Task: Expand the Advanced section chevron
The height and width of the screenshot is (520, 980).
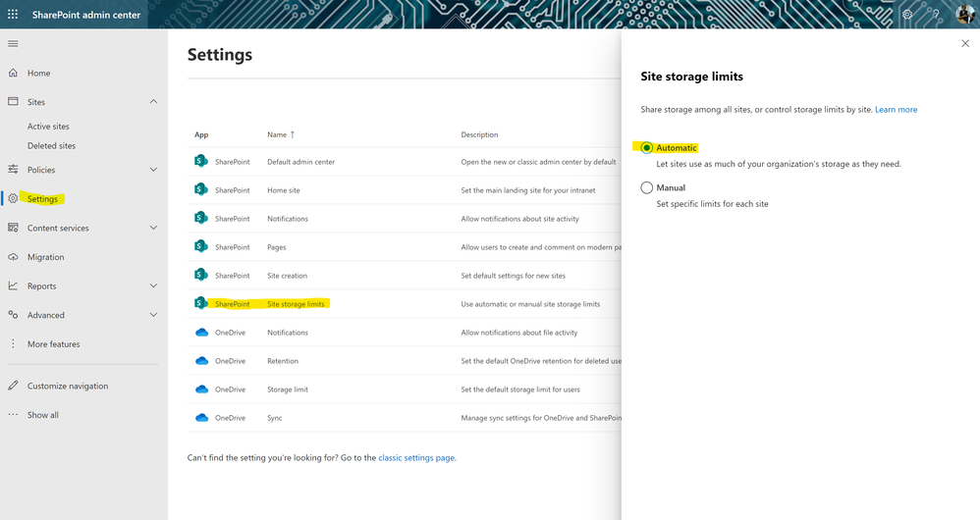Action: (153, 315)
